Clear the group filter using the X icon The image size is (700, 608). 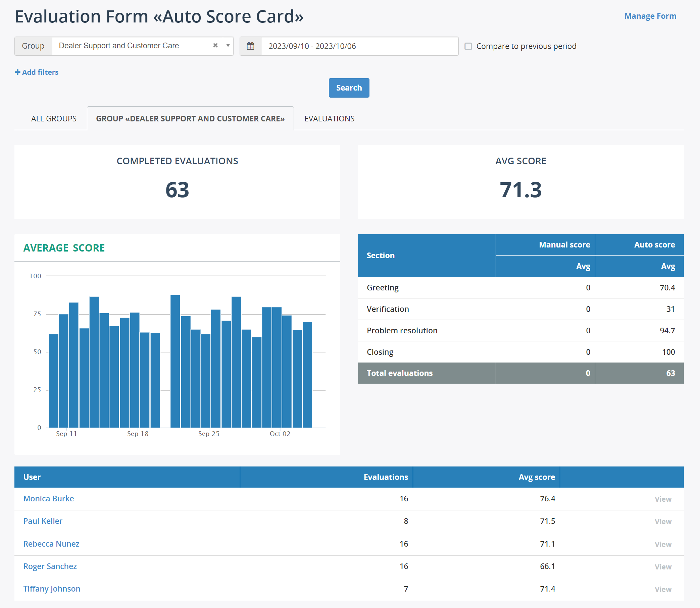tap(215, 46)
